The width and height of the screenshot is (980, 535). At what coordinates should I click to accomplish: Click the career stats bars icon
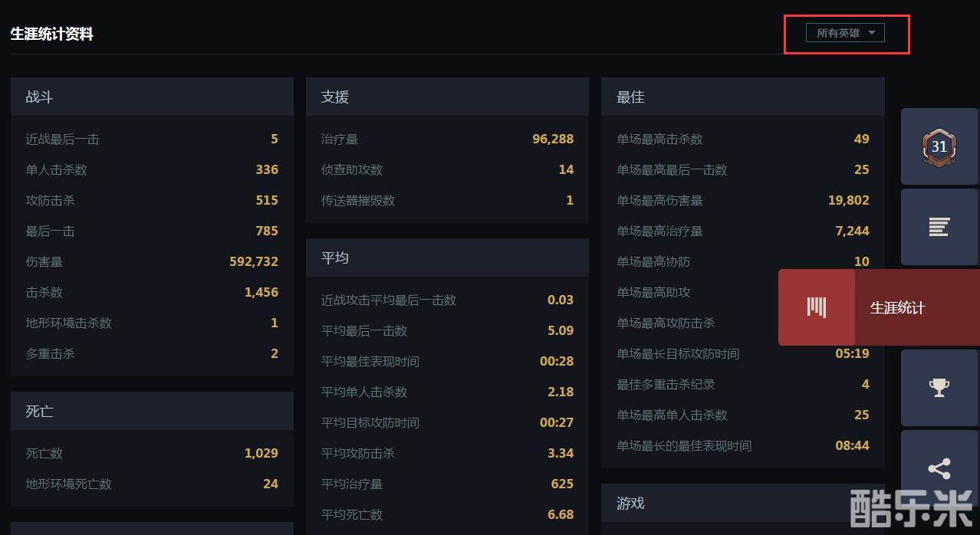817,307
